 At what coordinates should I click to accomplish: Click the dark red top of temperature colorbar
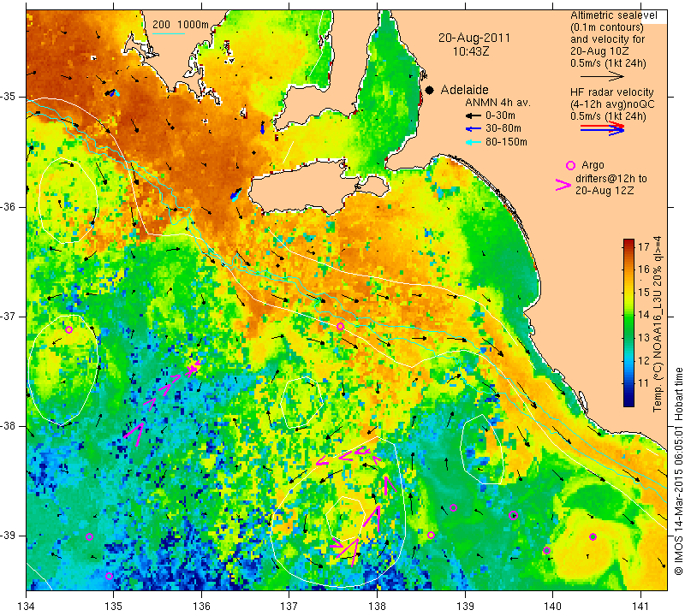point(628,242)
